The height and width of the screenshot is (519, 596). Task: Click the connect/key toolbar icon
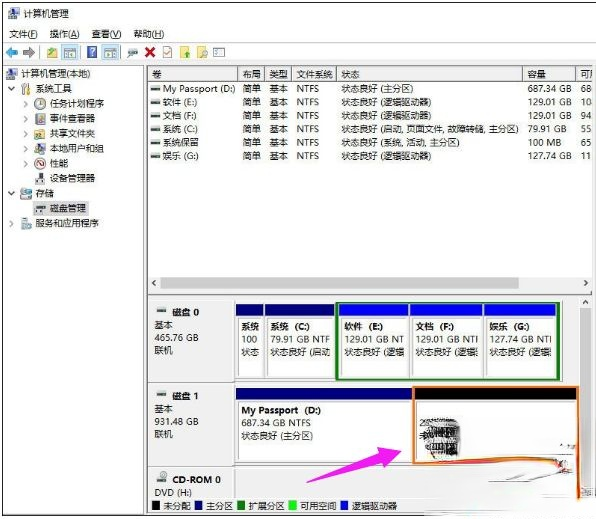coord(132,52)
